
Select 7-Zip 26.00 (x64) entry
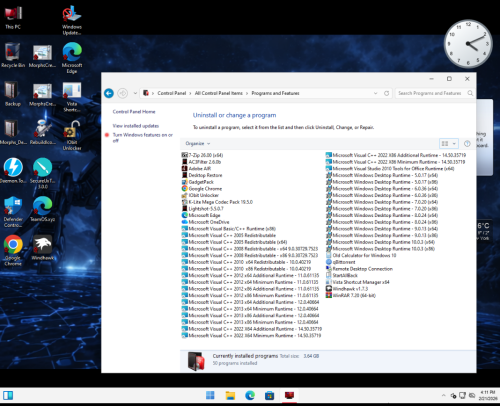(x=202, y=155)
